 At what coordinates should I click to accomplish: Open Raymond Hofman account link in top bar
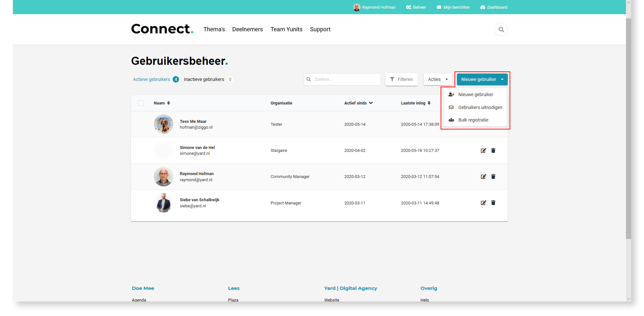point(374,7)
